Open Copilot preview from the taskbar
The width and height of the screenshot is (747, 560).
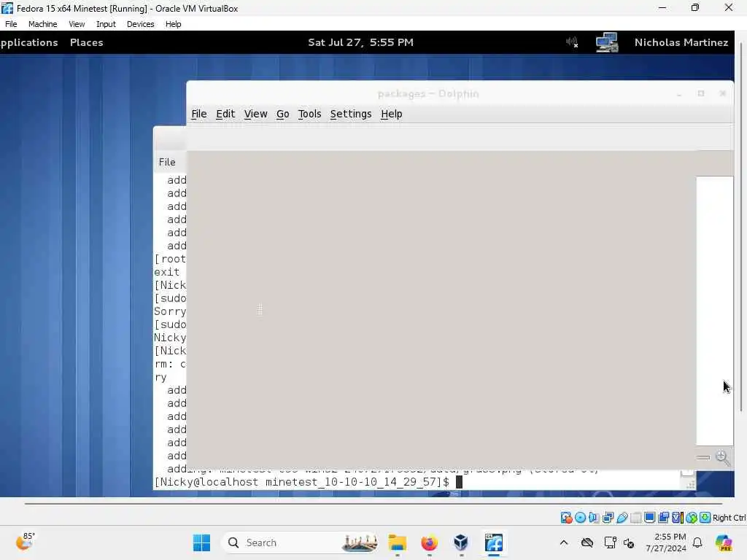click(x=724, y=542)
